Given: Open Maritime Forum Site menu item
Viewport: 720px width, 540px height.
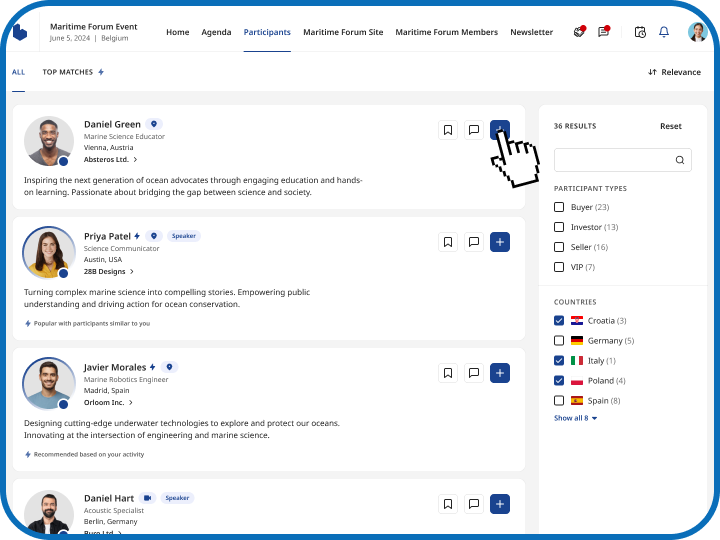Looking at the screenshot, I should pos(343,32).
